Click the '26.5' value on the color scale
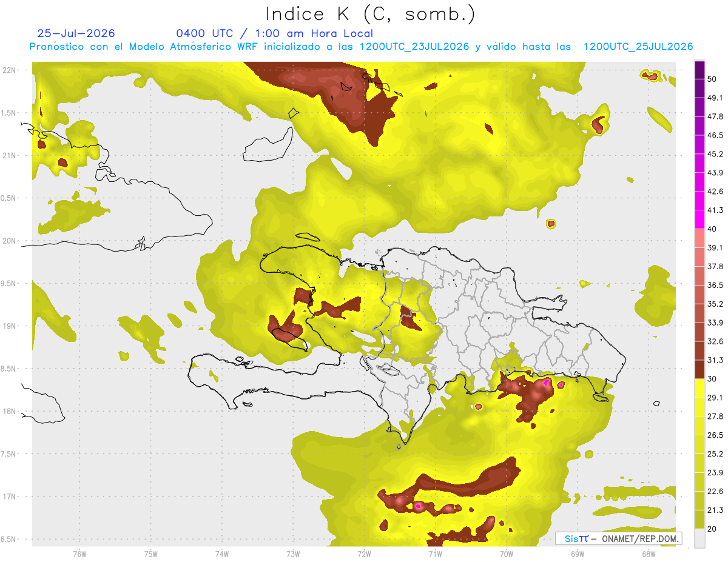 tap(716, 435)
